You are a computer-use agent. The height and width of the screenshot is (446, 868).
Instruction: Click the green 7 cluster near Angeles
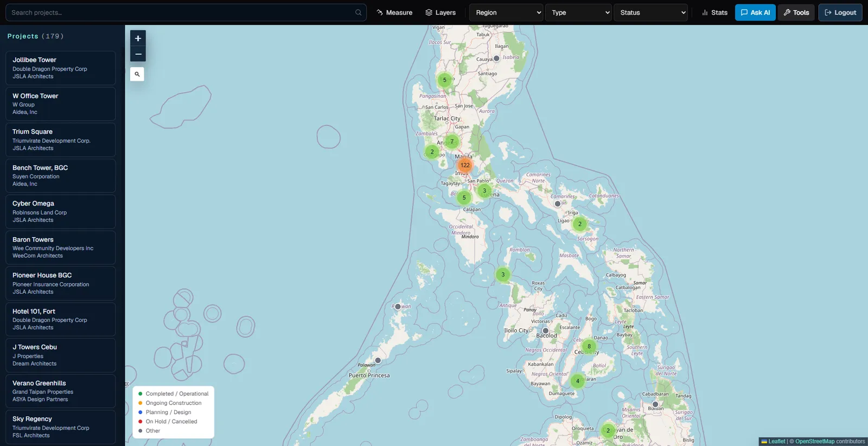pyautogui.click(x=452, y=142)
